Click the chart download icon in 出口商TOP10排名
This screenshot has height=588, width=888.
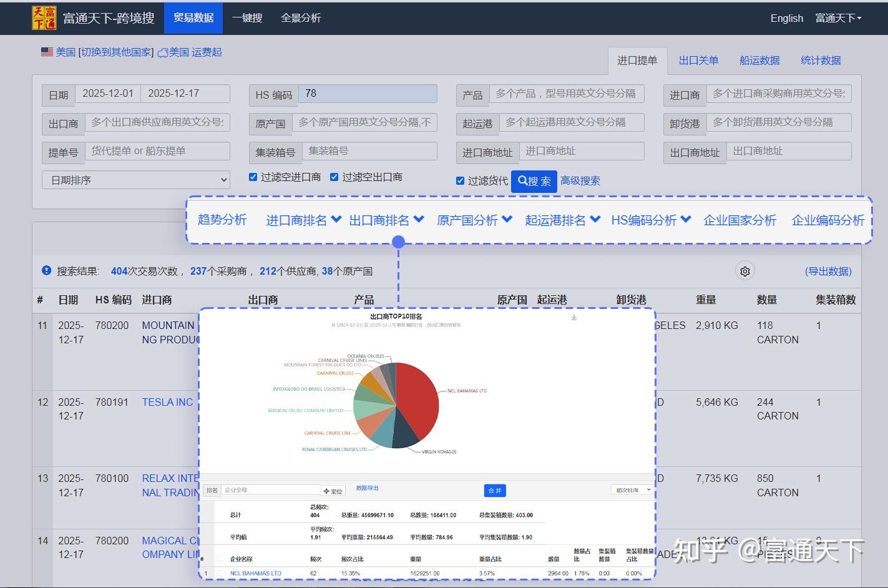click(x=574, y=318)
